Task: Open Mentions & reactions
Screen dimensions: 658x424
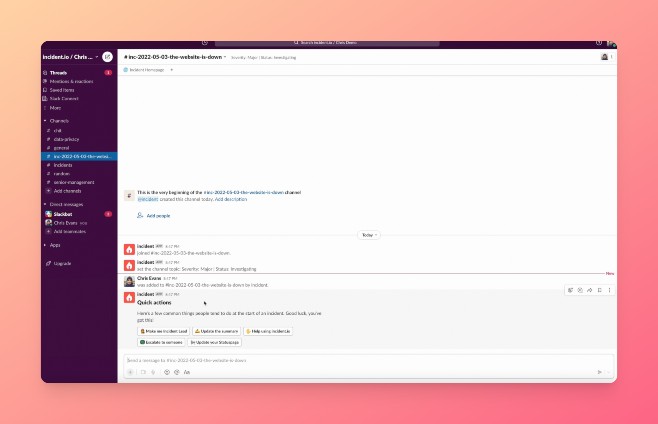Action: tap(71, 81)
